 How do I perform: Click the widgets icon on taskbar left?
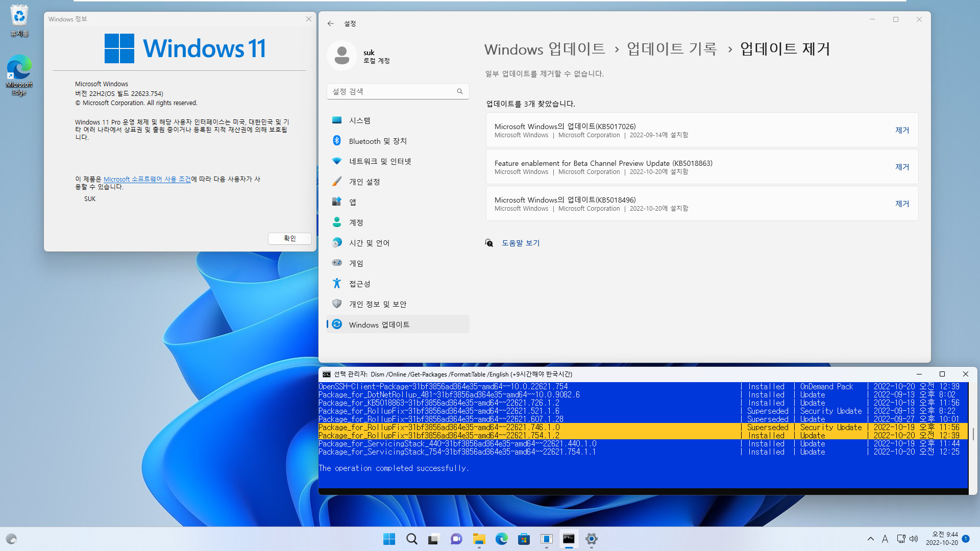coord(11,539)
